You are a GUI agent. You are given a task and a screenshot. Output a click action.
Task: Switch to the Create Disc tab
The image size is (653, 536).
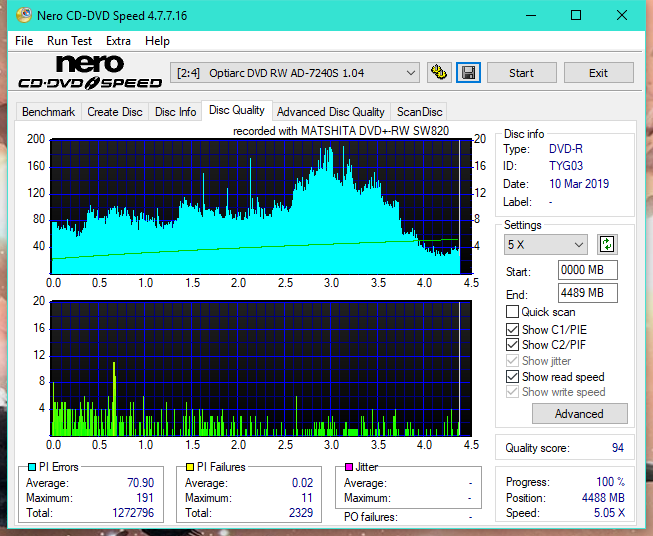(115, 112)
